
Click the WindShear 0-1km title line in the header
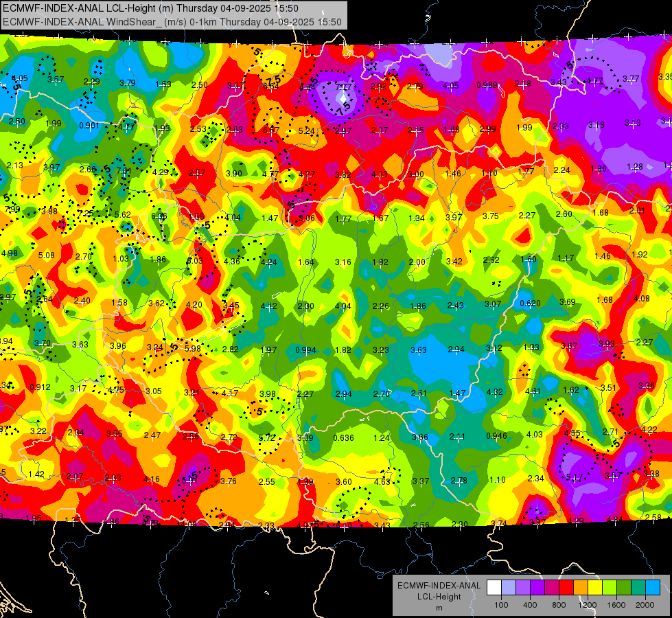pos(172,22)
